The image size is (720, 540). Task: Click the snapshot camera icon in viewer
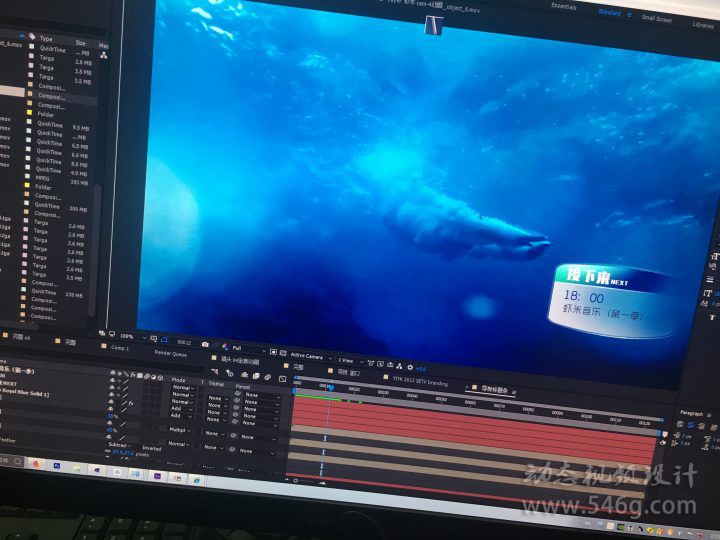coord(205,344)
